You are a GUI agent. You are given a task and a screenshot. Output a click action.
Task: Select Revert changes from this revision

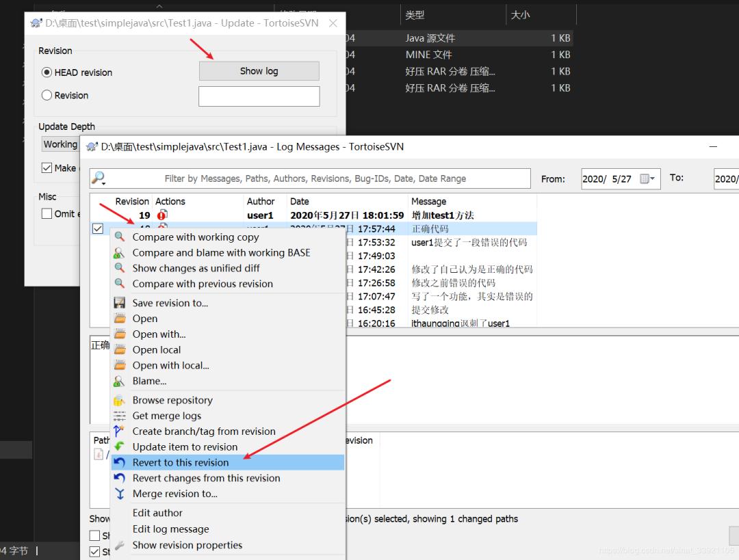[x=206, y=479]
